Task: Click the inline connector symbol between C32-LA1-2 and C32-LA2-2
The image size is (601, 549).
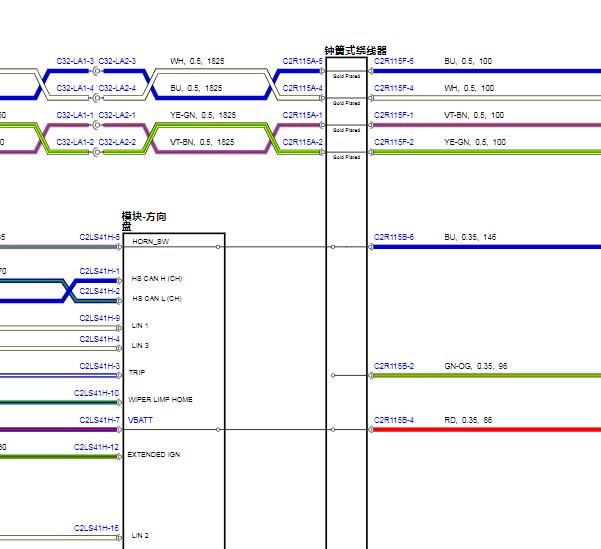Action: click(97, 152)
